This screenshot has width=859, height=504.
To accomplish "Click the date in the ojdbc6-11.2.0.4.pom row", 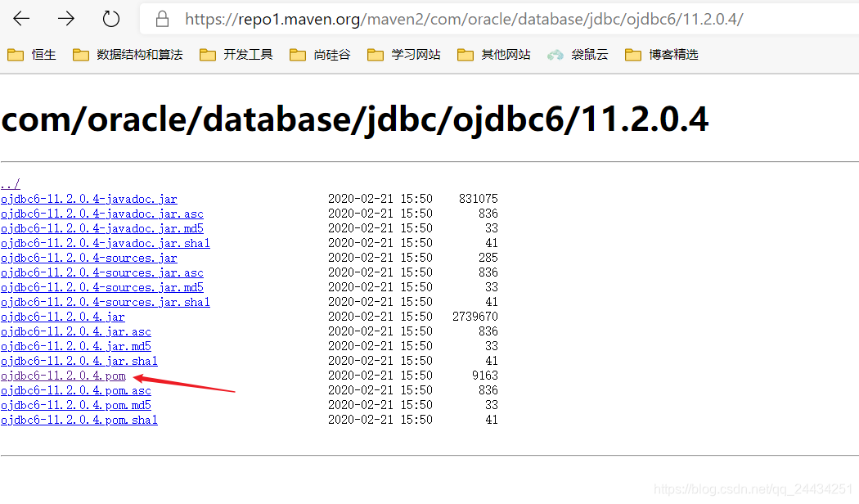I will 380,376.
